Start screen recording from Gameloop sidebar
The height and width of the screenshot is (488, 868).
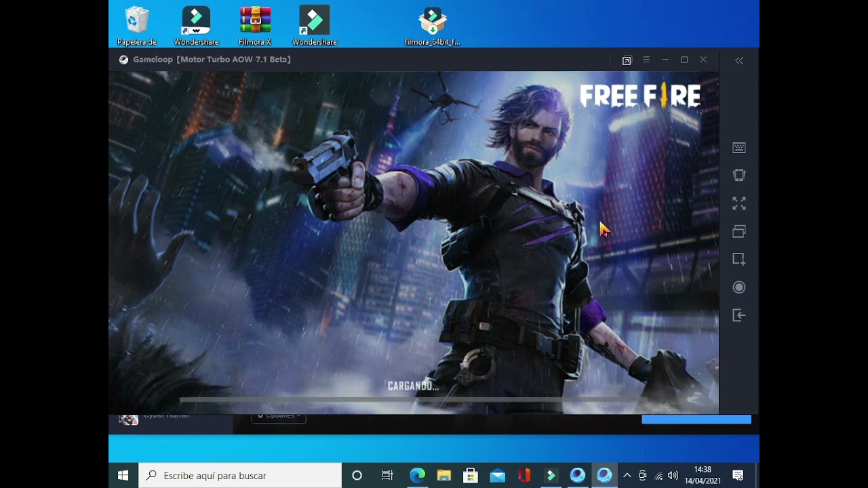point(739,287)
